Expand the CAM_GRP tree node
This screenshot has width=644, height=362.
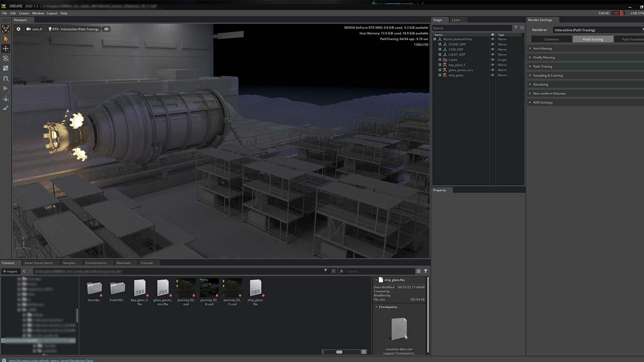pos(440,49)
